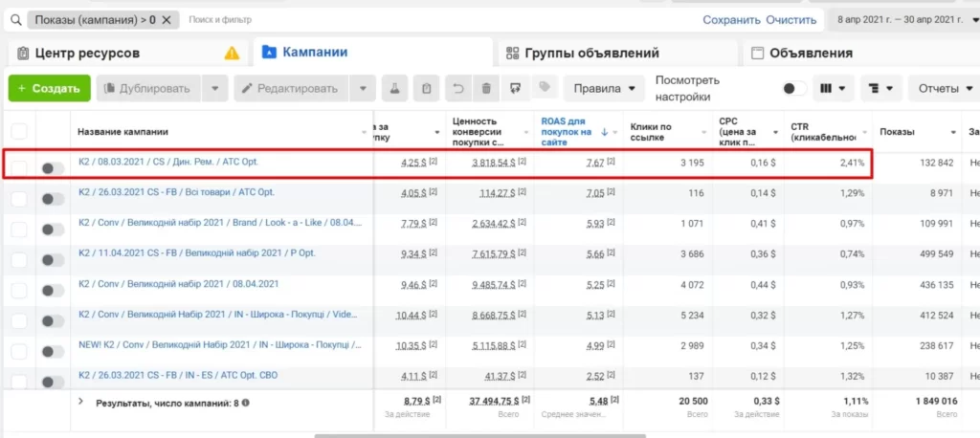The image size is (980, 438).
Task: Click the info icon next to число кампаний: 8
Action: tap(246, 403)
